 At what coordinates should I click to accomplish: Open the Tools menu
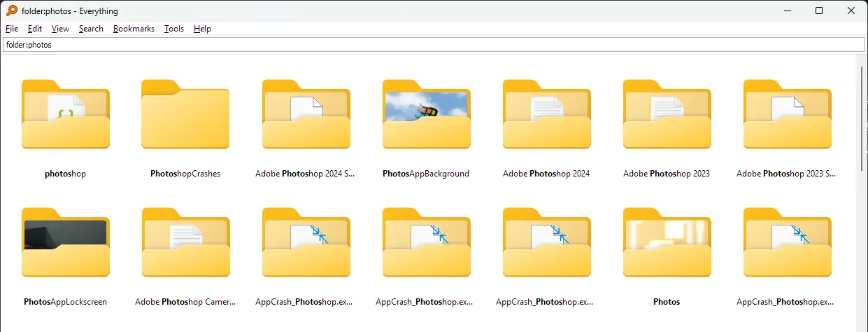(174, 29)
